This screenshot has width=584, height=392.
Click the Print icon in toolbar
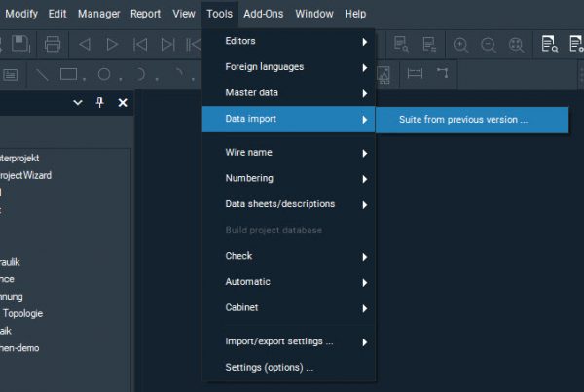pos(53,44)
